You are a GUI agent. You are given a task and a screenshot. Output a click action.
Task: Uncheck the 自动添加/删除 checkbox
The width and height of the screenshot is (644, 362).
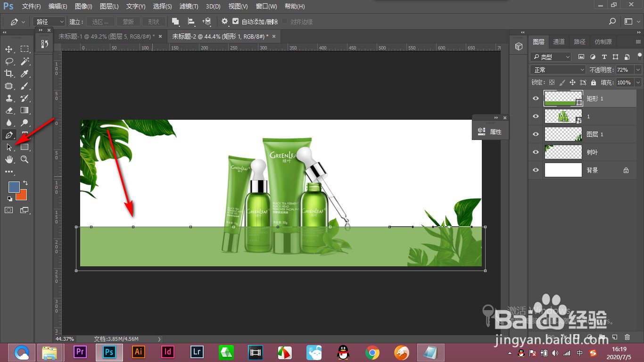tap(236, 22)
